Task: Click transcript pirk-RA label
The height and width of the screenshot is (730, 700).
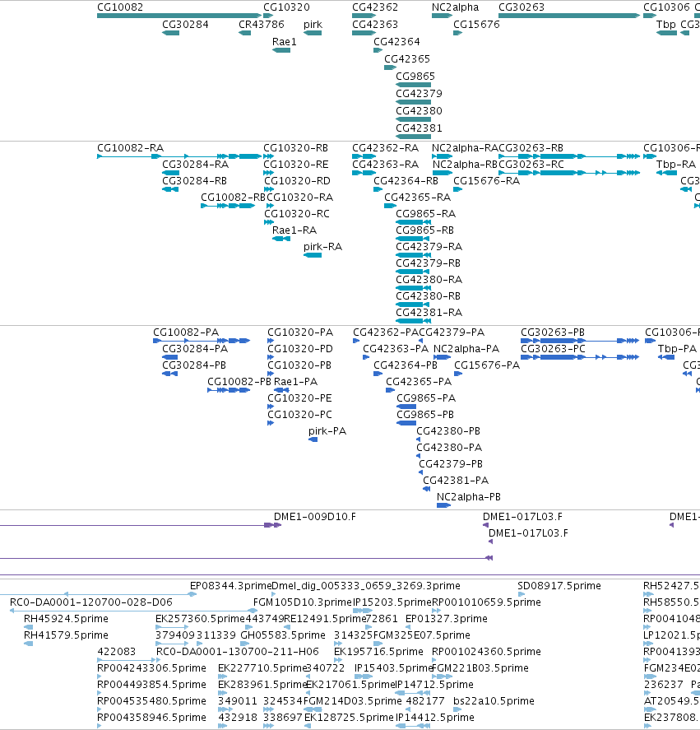Action: (322, 247)
